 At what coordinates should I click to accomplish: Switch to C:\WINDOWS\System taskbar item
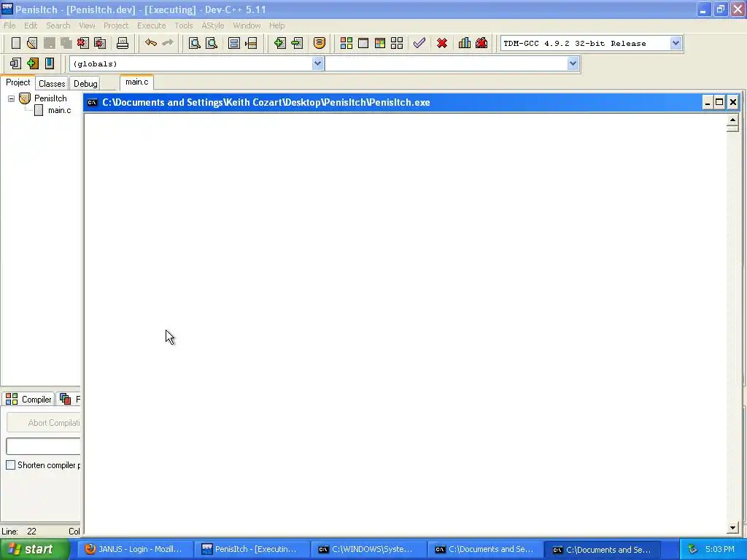tap(370, 549)
